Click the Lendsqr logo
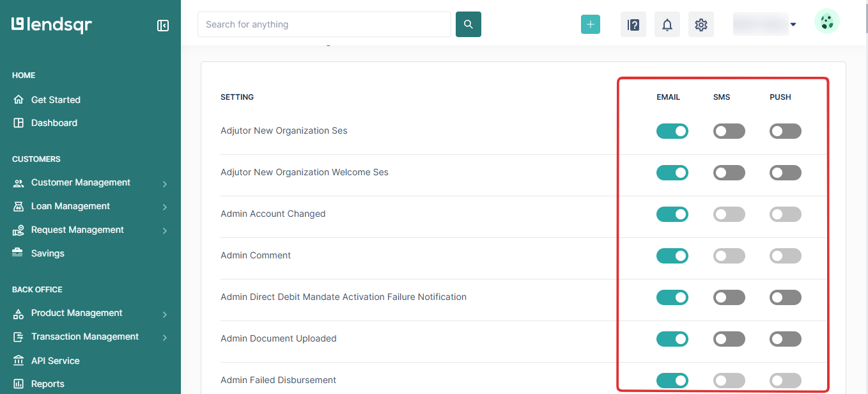 (52, 25)
